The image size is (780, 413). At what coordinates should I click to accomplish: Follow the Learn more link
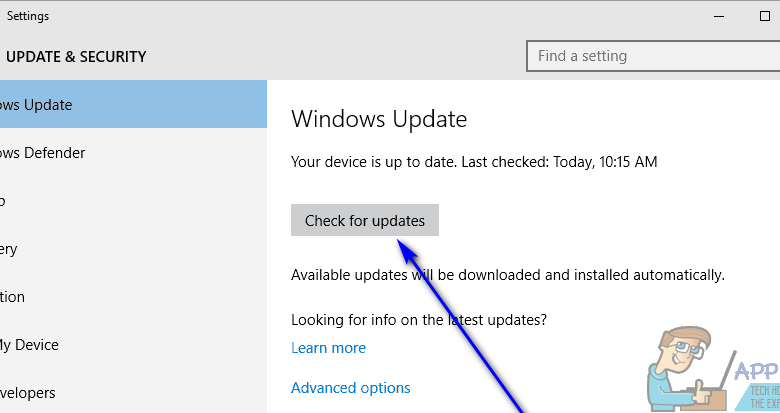click(328, 348)
